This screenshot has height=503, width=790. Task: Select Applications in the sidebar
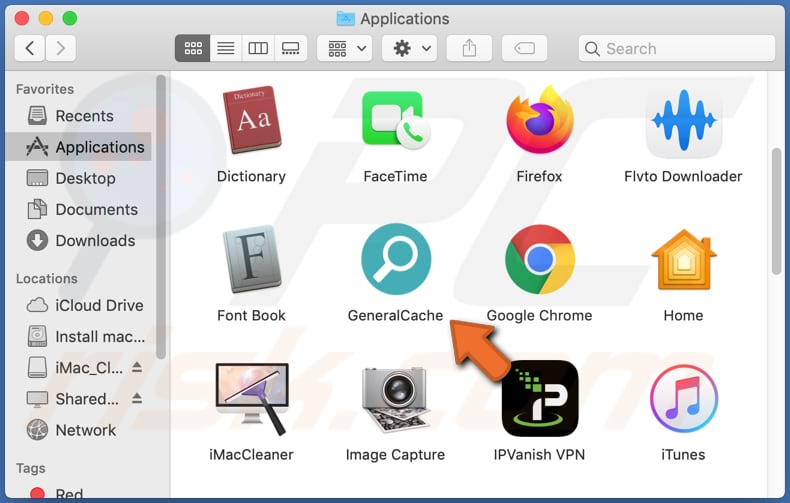pos(79,147)
